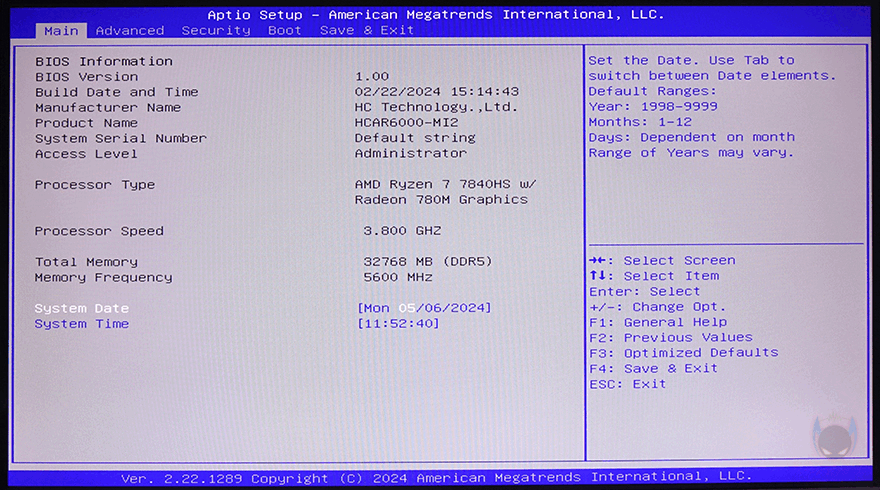Select the System Date label

(82, 308)
